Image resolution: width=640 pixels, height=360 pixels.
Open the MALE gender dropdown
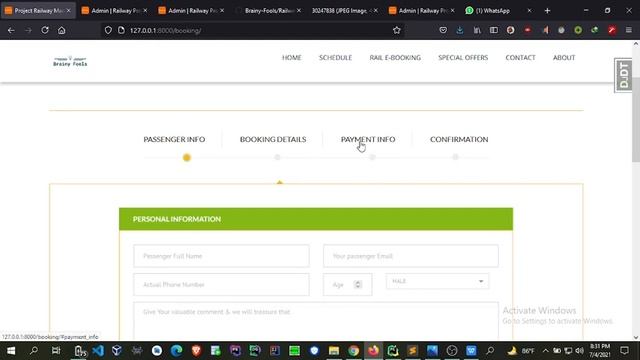[x=437, y=281]
